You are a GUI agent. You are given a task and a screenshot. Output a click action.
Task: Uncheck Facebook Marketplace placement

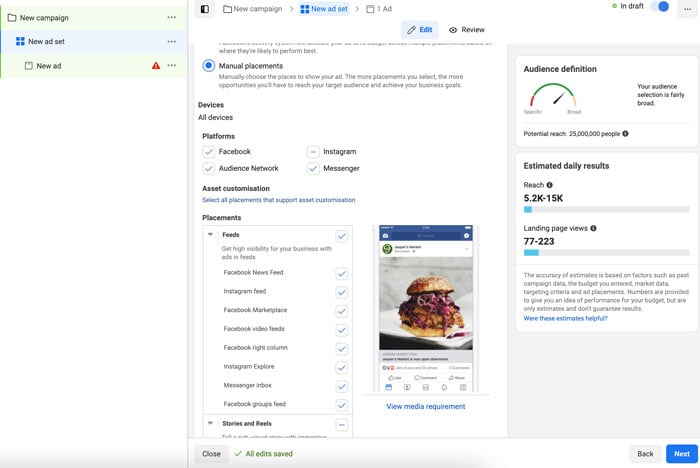(x=342, y=311)
